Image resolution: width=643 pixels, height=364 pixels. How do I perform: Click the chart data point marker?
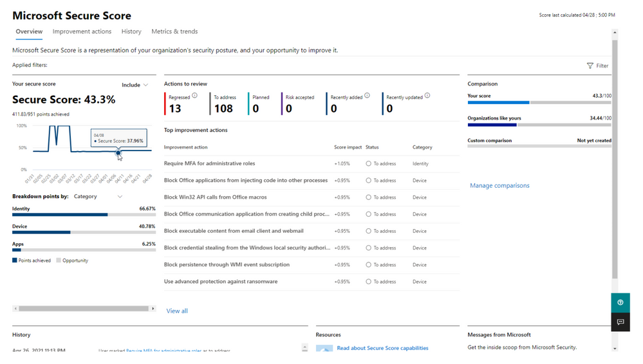click(x=118, y=153)
